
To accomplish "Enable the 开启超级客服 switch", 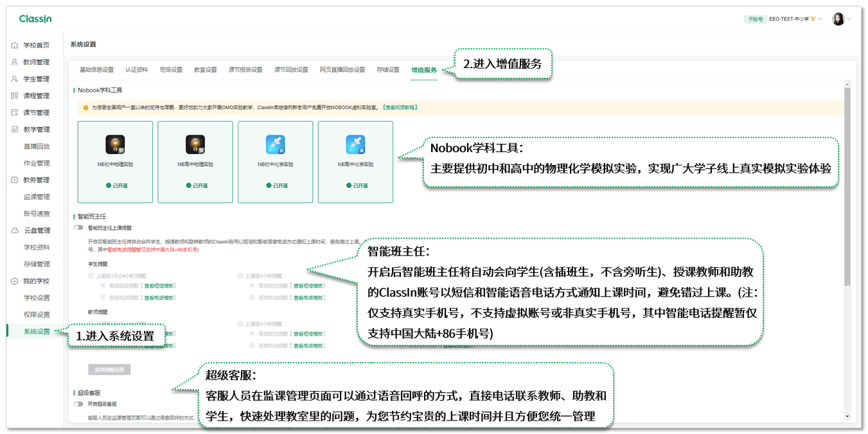I will [x=78, y=404].
